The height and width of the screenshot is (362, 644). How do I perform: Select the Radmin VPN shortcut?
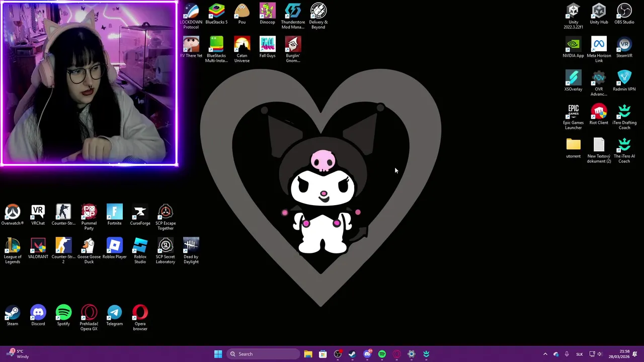[x=624, y=81]
